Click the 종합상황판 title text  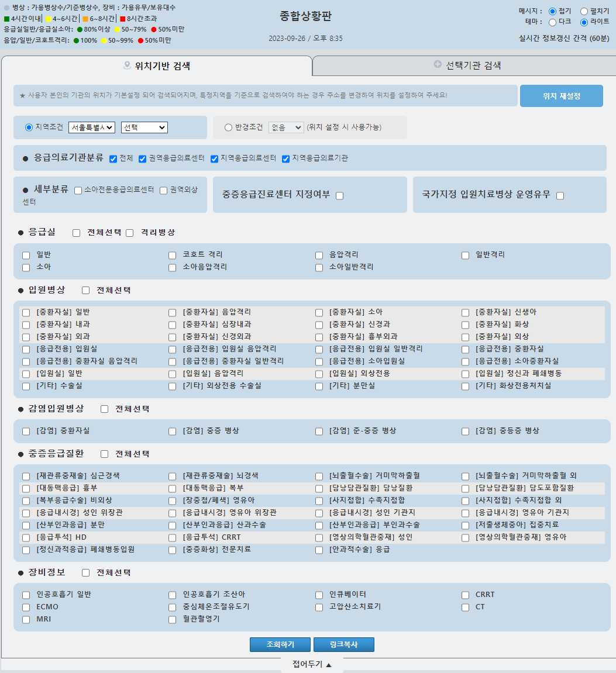[305, 16]
